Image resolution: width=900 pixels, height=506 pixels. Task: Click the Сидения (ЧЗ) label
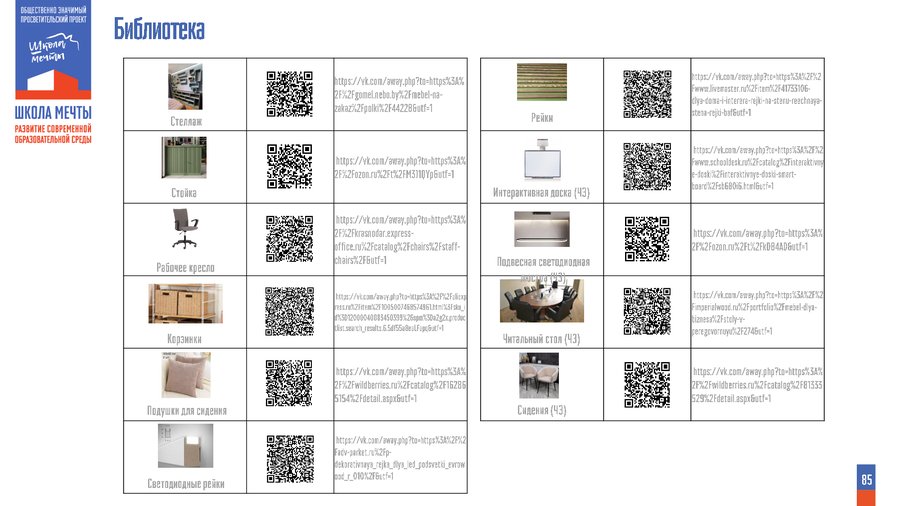541,410
